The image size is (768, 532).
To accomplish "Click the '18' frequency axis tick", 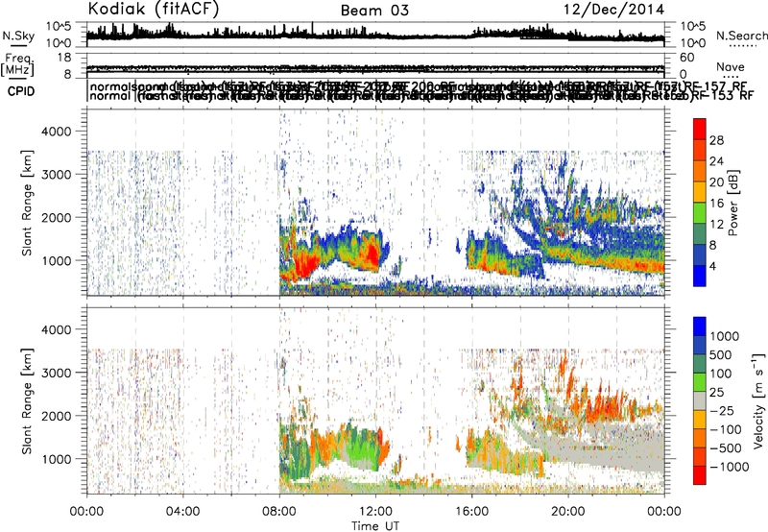I will coord(63,58).
